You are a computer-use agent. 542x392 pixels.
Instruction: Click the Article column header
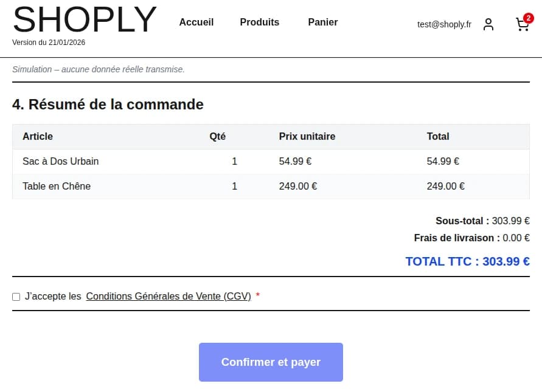[38, 137]
